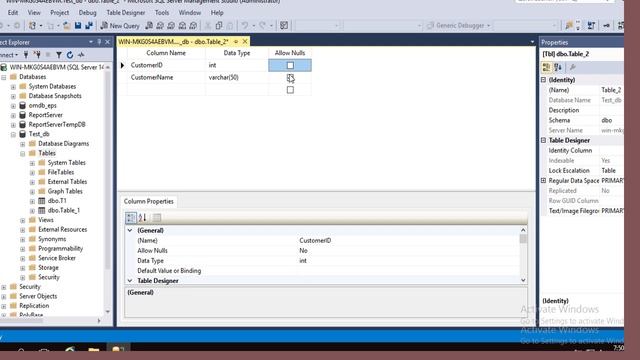Click the XMLA query toolbar icon

182,26
